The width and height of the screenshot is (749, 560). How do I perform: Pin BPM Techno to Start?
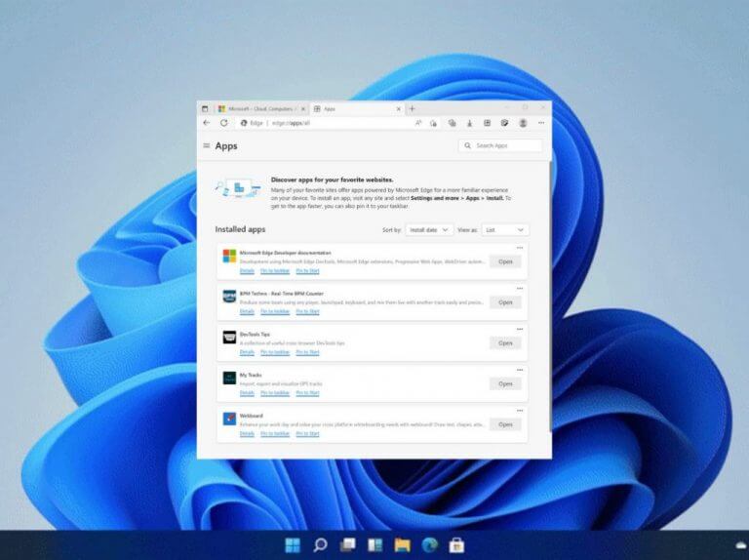pyautogui.click(x=307, y=311)
